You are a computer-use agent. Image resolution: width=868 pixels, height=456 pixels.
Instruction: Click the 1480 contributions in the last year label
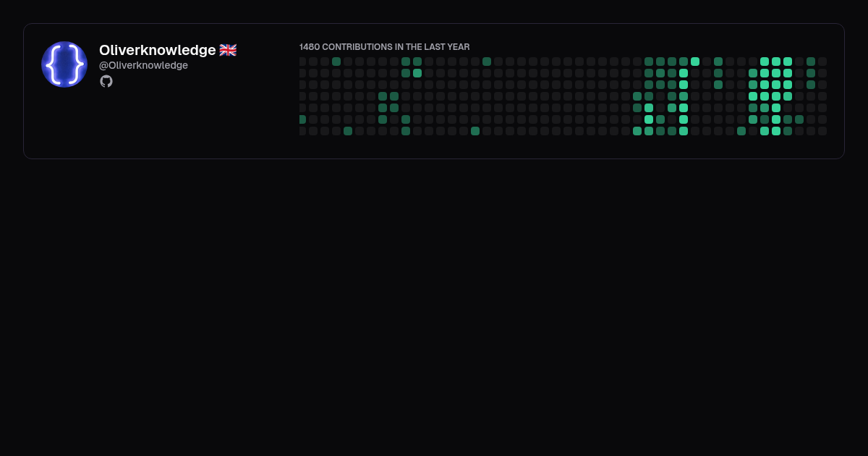point(385,47)
